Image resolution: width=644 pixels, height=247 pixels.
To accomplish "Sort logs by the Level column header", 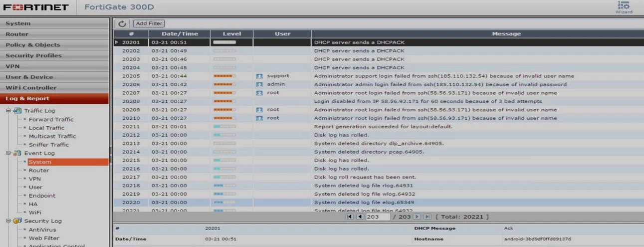I will (231, 34).
